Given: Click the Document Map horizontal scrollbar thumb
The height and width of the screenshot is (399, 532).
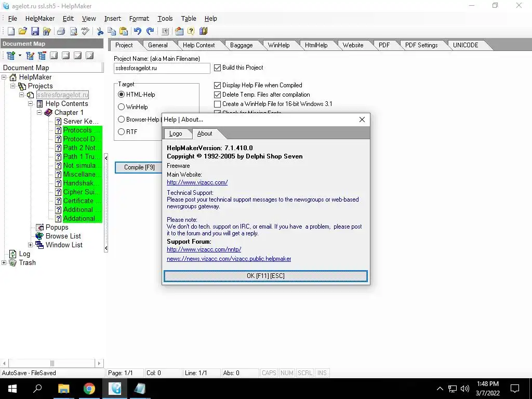Looking at the screenshot, I should tap(52, 363).
